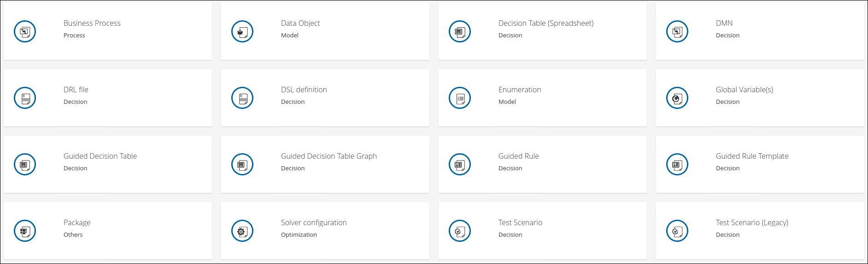Open Guided Rule Template title link
This screenshot has height=264, width=868.
tap(752, 156)
